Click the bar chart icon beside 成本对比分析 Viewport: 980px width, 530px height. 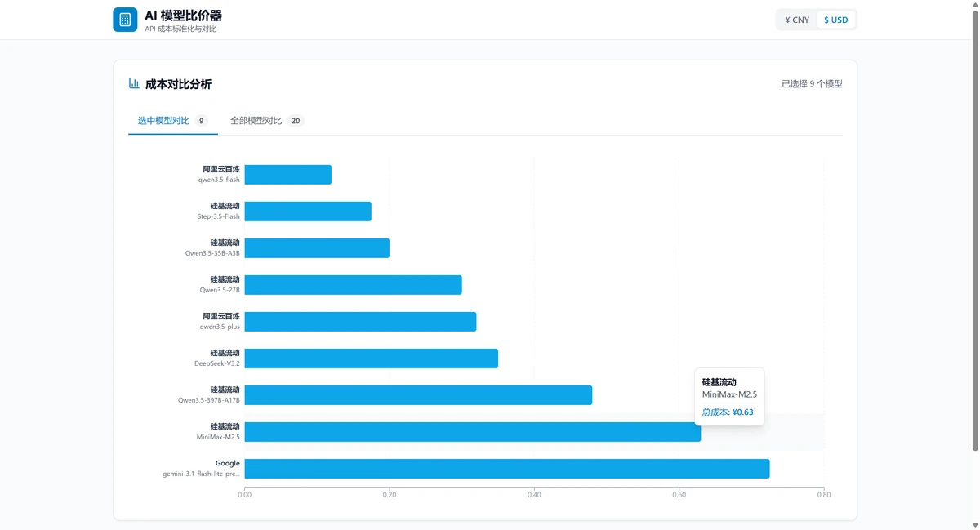click(x=134, y=83)
